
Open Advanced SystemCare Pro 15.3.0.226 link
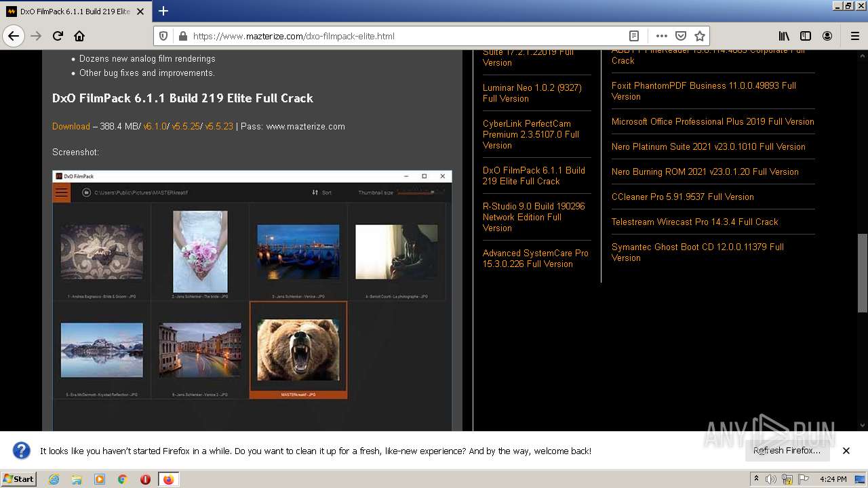tap(536, 258)
